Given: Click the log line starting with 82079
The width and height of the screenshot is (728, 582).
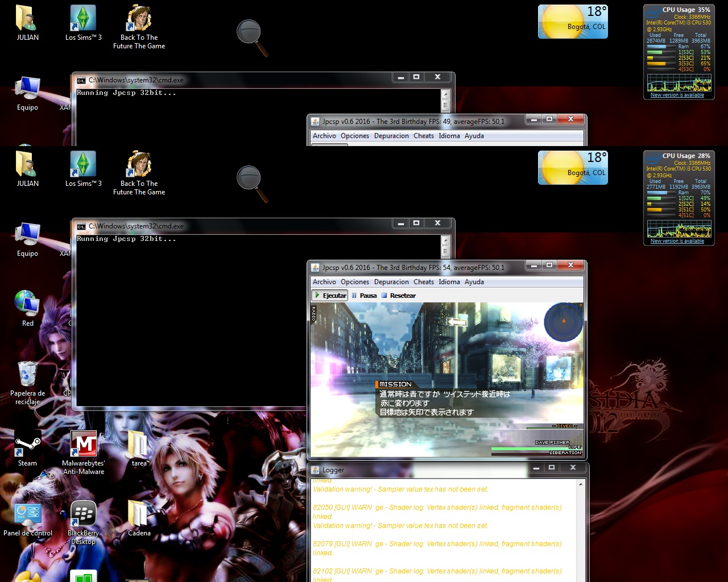Looking at the screenshot, I should pyautogui.click(x=437, y=548).
